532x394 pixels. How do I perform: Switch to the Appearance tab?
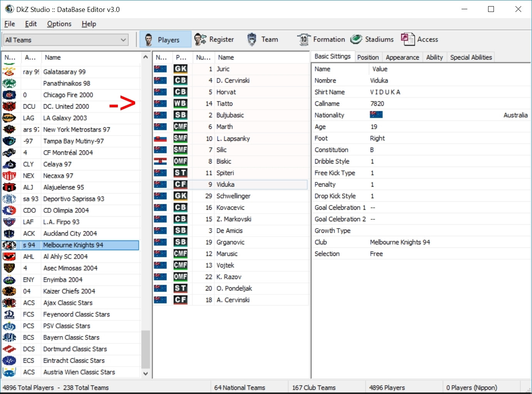(x=402, y=57)
